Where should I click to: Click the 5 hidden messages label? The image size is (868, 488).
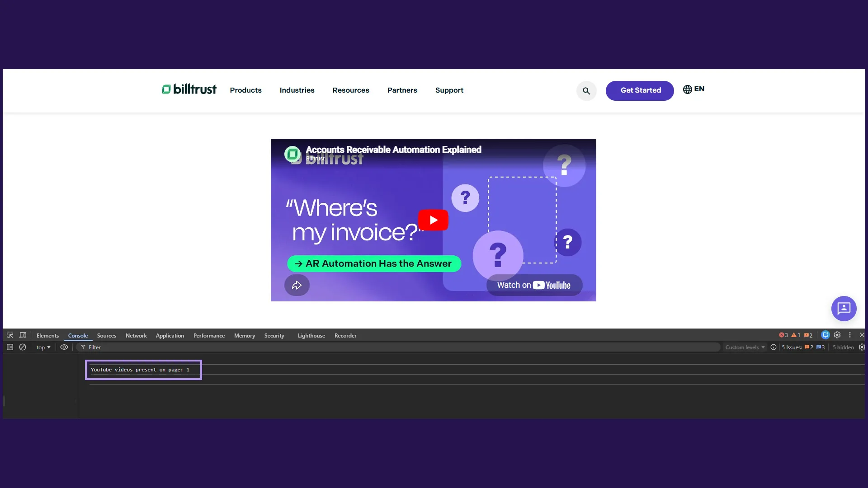843,347
